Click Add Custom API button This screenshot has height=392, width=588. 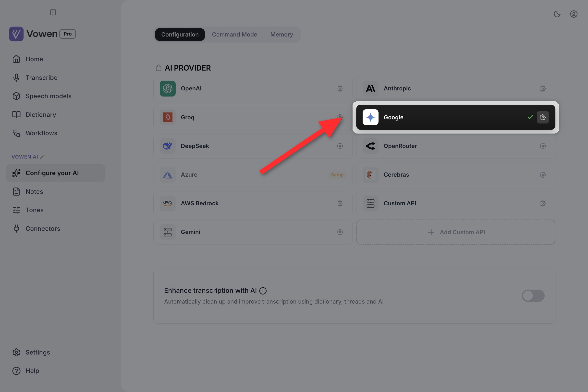tap(455, 232)
